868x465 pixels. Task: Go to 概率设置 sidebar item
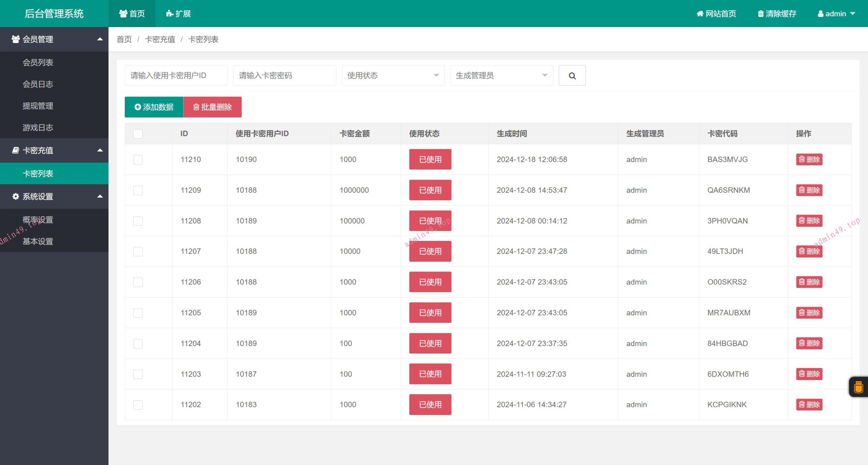click(38, 220)
